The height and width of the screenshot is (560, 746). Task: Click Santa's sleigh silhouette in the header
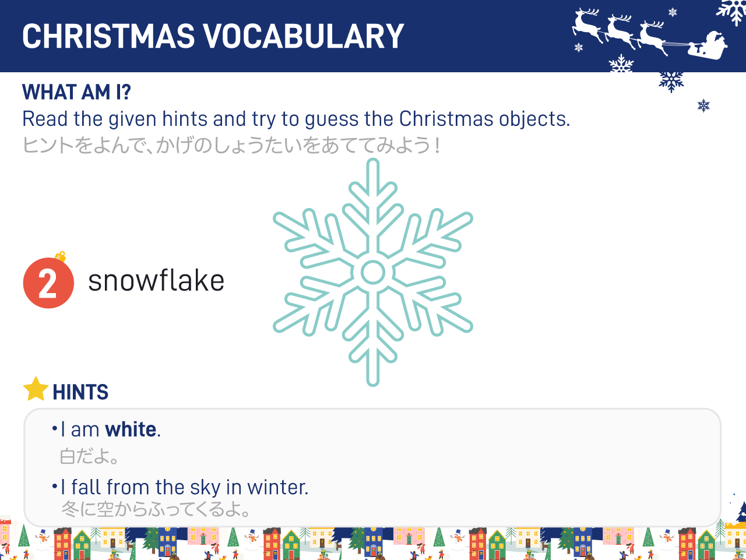tap(708, 45)
